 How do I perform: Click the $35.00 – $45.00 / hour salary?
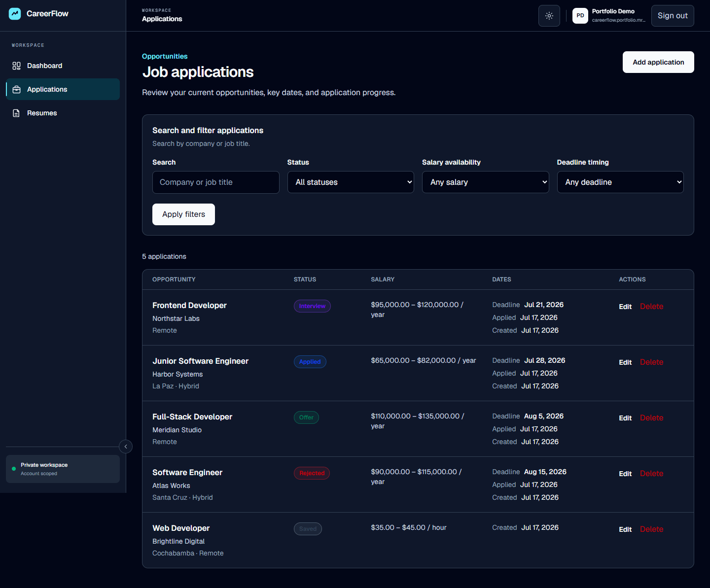point(409,528)
